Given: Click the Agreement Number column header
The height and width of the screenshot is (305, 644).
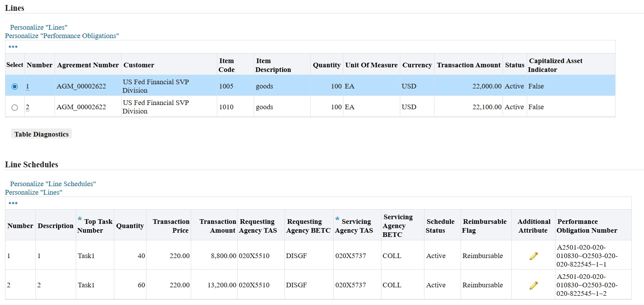Looking at the screenshot, I should pos(88,65).
